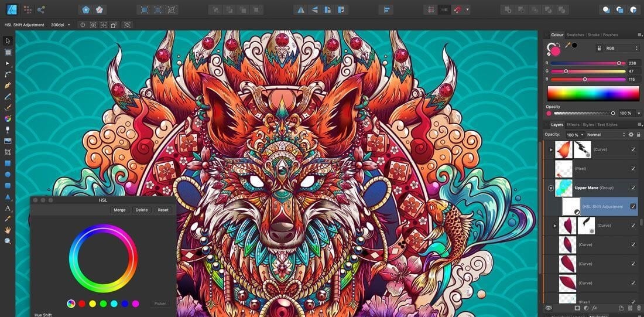Image resolution: width=644 pixels, height=317 pixels.
Task: Select the View (hand) tool
Action: 8,230
